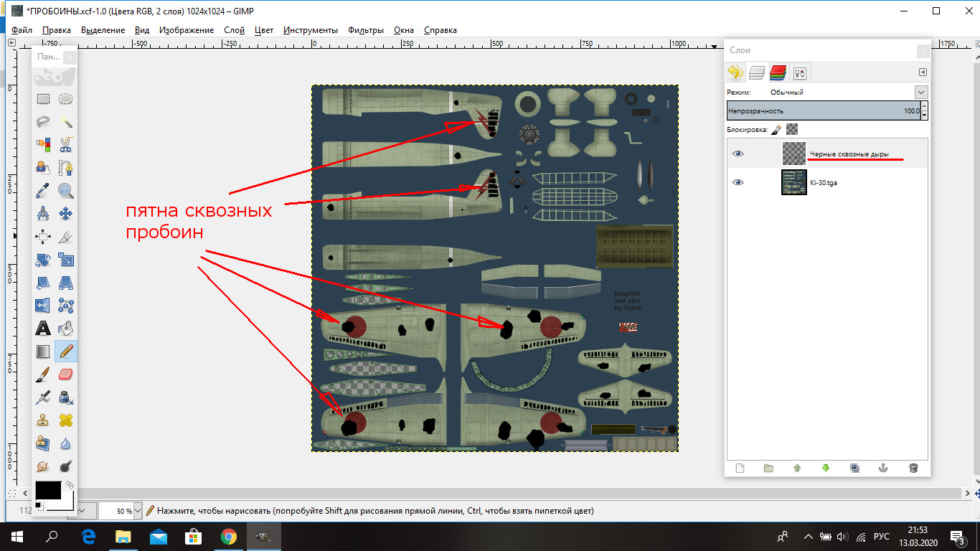Pick the Color Picker eyedropper tool
This screenshot has width=980, height=551.
[43, 191]
